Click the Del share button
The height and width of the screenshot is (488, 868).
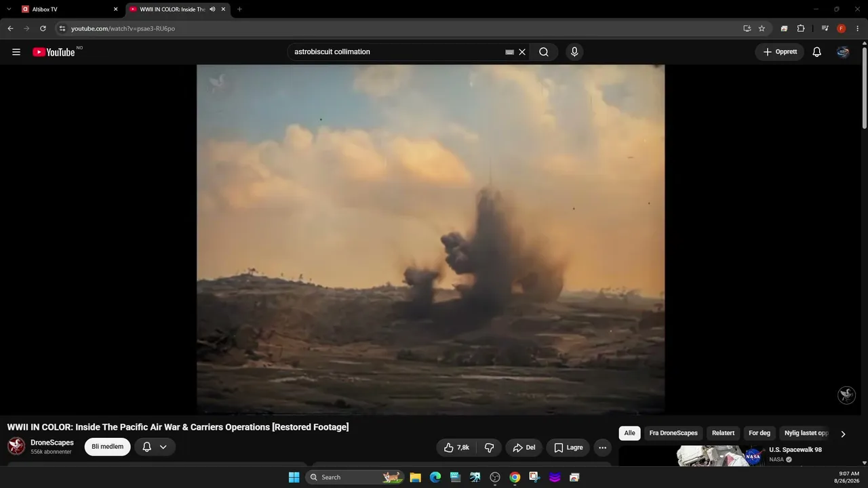[524, 447]
